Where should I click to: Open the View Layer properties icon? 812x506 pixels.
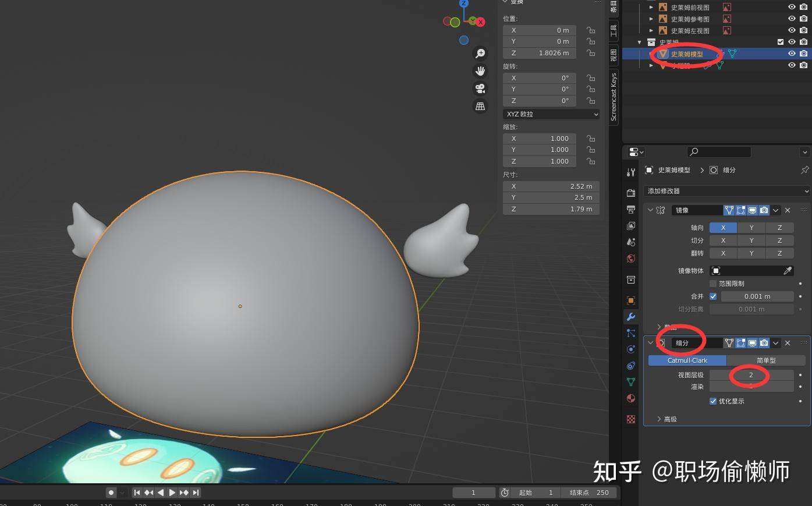point(631,225)
